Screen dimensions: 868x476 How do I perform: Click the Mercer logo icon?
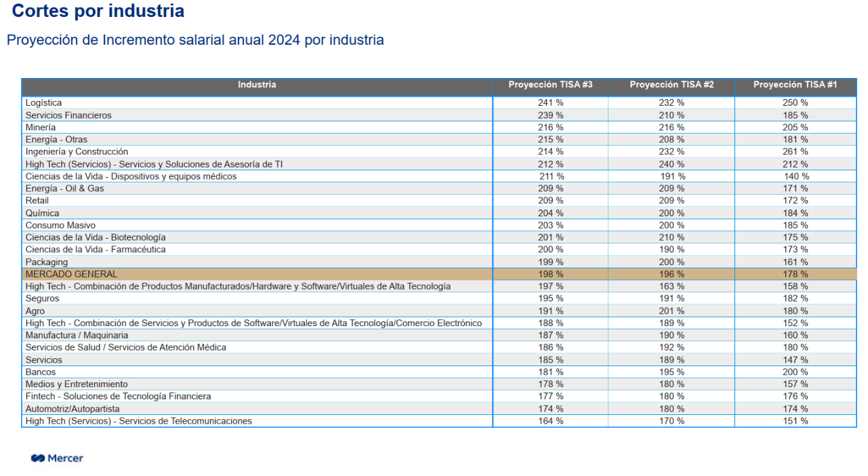point(38,458)
